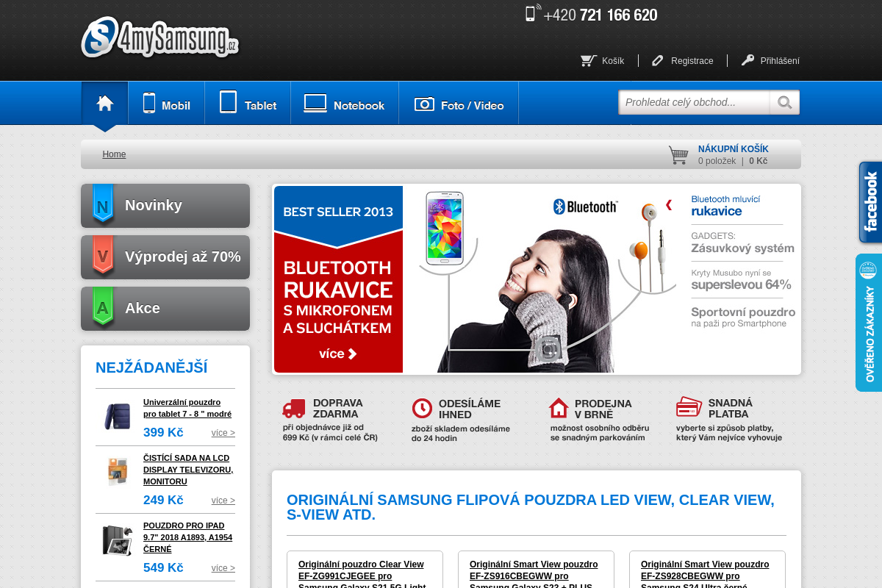Click Výprodej až 70% banner button
This screenshot has width=882, height=588.
point(165,257)
